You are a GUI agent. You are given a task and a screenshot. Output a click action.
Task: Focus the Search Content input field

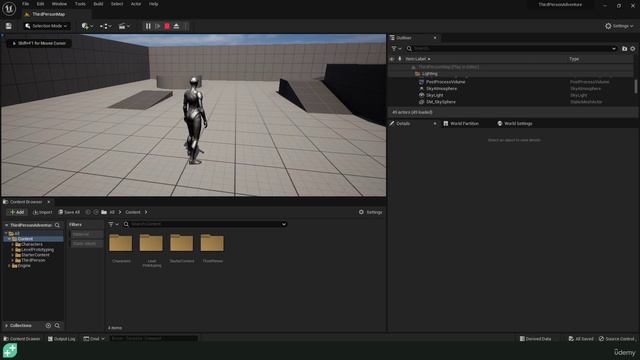click(205, 224)
